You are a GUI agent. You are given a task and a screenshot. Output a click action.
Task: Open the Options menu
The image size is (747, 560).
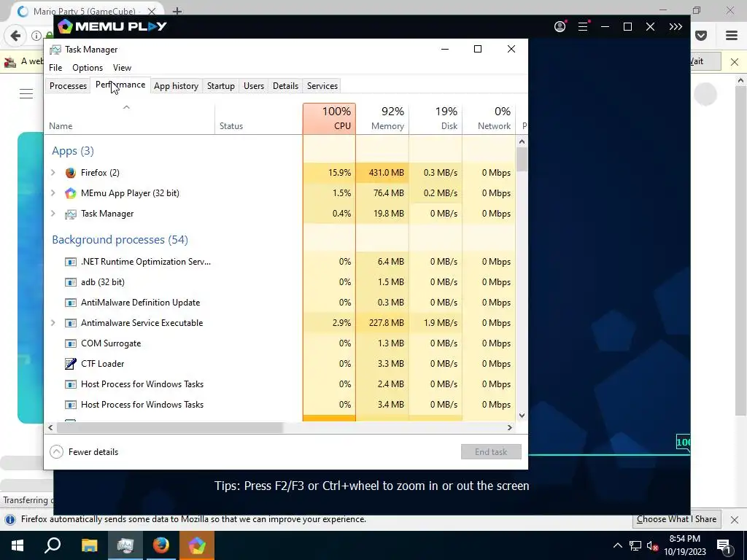[88, 68]
